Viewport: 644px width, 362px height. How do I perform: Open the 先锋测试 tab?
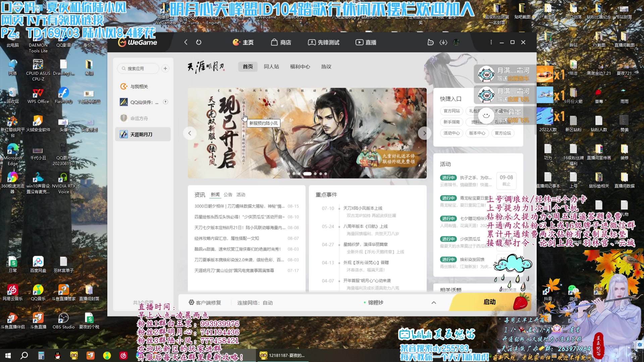pos(324,42)
